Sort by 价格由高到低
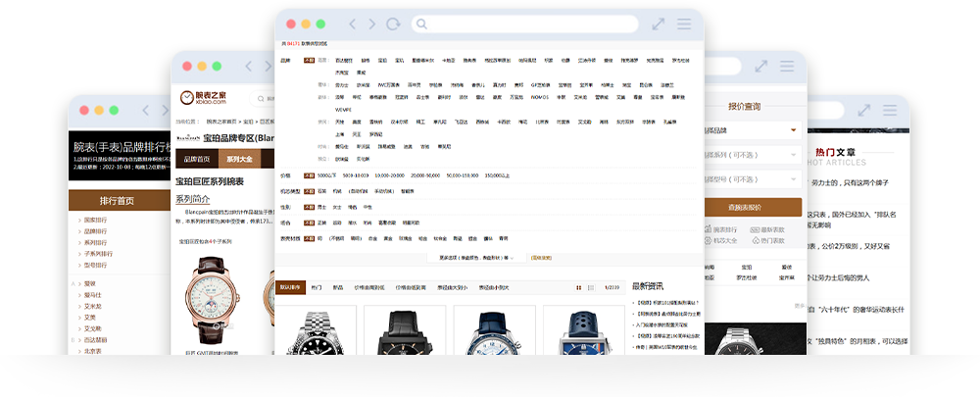Screen dimensions: 980x397 [369, 287]
